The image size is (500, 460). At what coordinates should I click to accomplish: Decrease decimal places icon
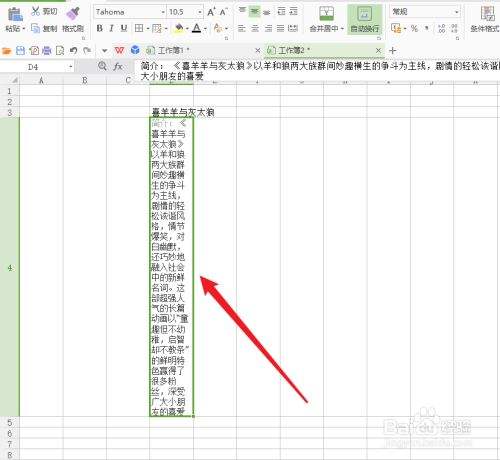pos(454,29)
